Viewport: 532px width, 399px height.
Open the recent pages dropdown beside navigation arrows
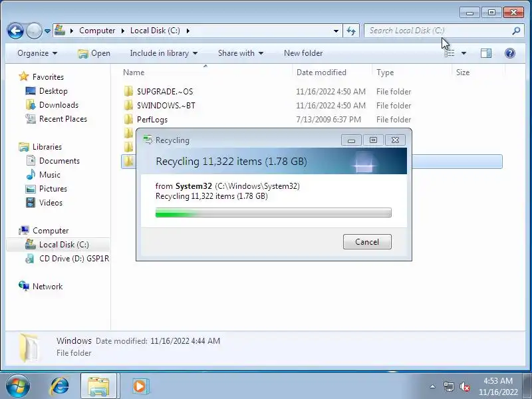[47, 31]
